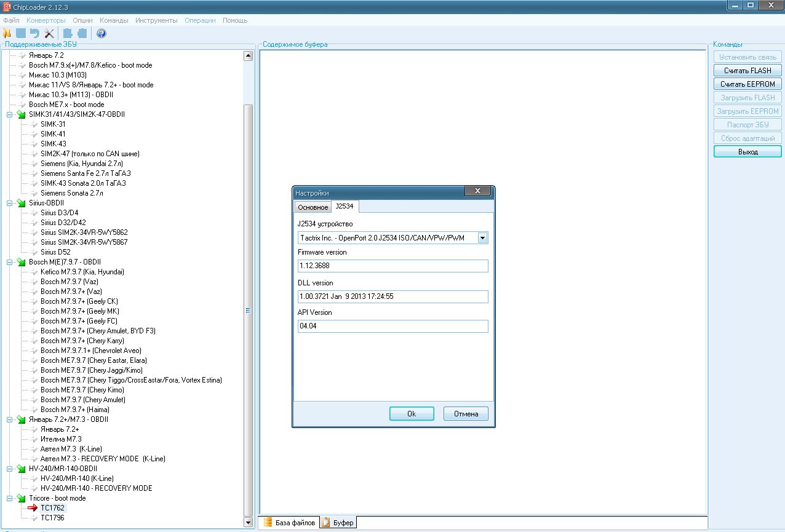Click the save disk toolbar icon
The height and width of the screenshot is (532, 785).
(21, 33)
